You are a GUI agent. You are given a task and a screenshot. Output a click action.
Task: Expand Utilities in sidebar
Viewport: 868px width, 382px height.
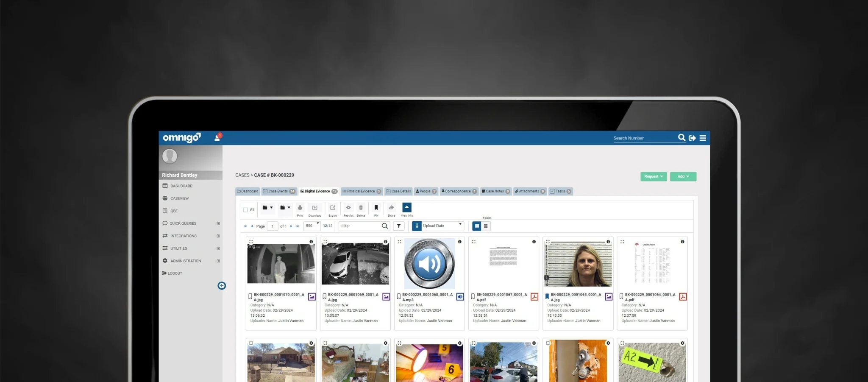[x=218, y=248]
